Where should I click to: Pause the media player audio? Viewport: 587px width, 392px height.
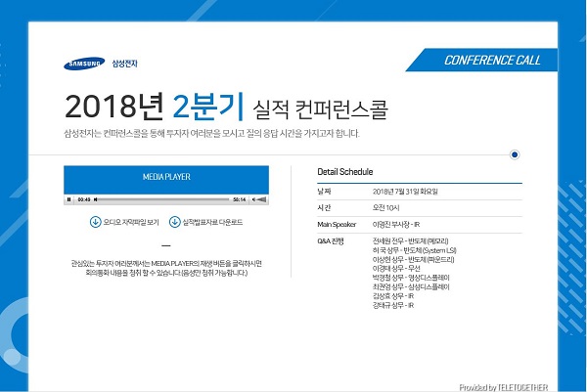68,199
